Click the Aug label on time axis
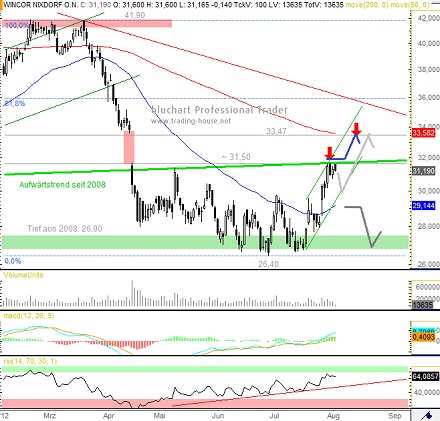This screenshot has width=440, height=421. (333, 416)
